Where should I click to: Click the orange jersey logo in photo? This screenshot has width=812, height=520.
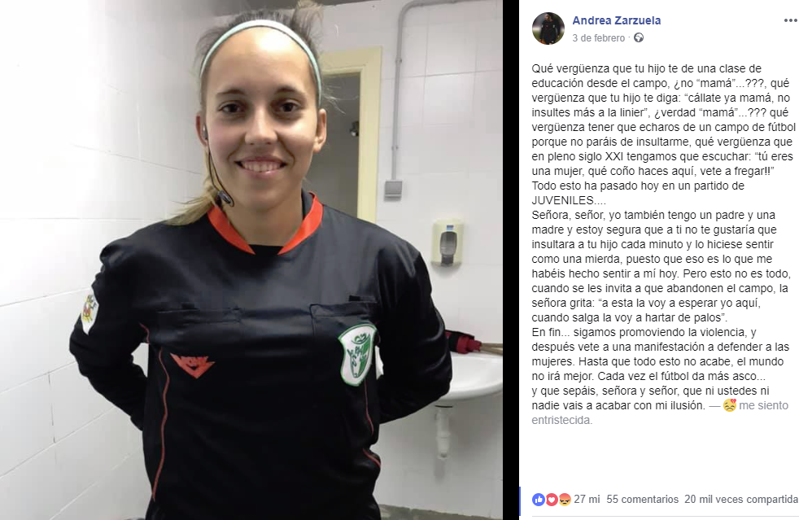click(x=192, y=365)
